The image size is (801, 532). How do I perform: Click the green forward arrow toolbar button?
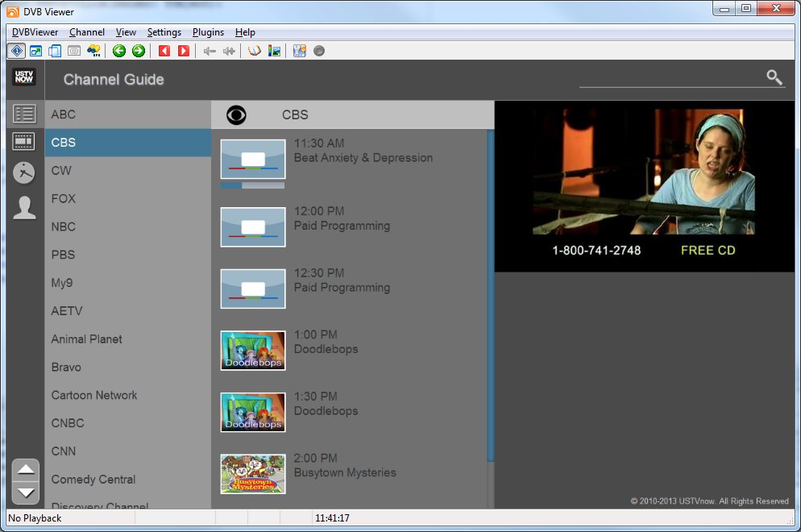139,51
